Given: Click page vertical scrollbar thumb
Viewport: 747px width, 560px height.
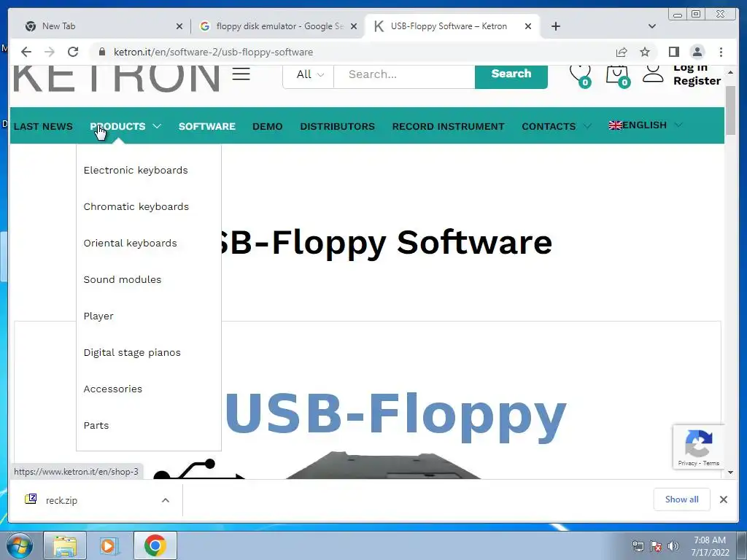Looking at the screenshot, I should 730,111.
